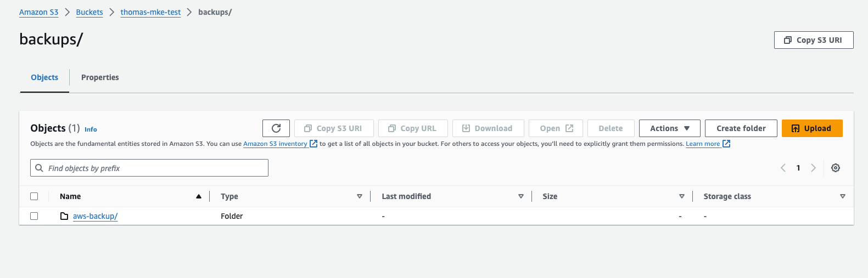
Task: Select all objects with header checkbox
Action: [34, 196]
